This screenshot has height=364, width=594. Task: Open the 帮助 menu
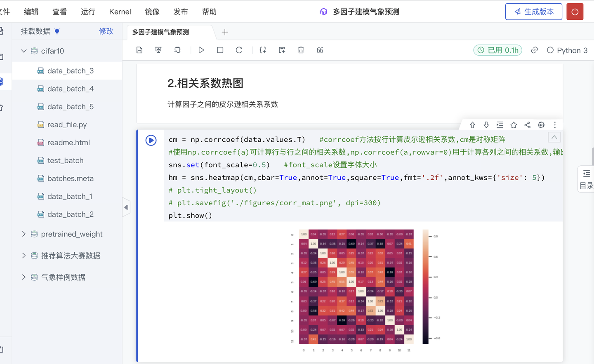coord(209,12)
